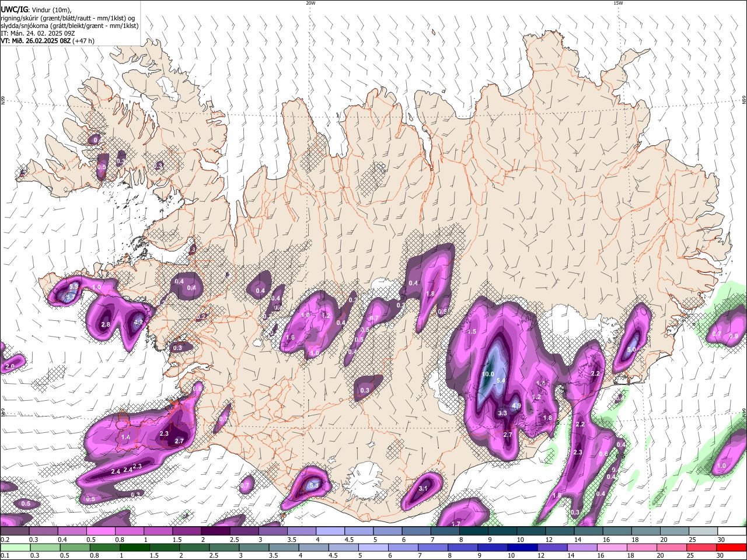This screenshot has width=747, height=560.
Task: Click the '4.9' value on the map
Action: (516, 406)
